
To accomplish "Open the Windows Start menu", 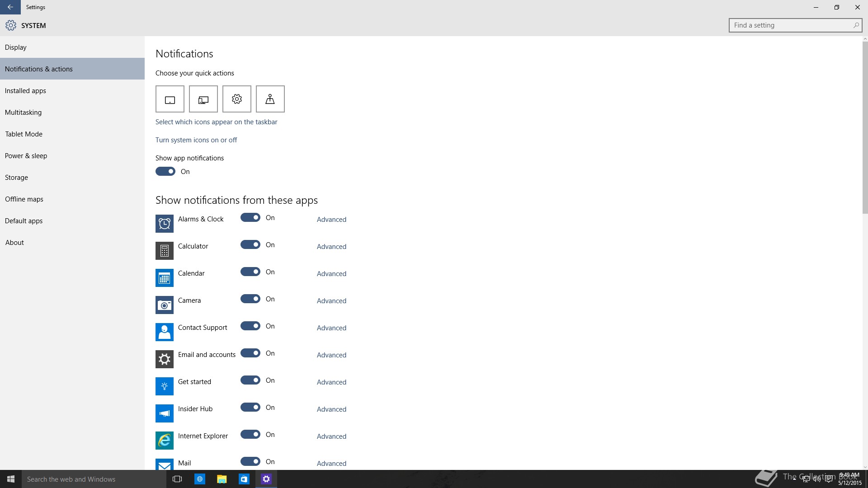I will coord(11,479).
